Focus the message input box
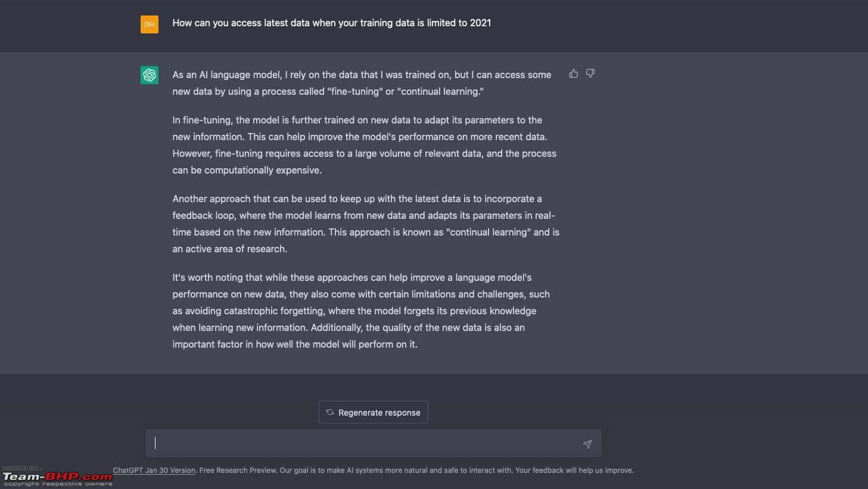 373,443
